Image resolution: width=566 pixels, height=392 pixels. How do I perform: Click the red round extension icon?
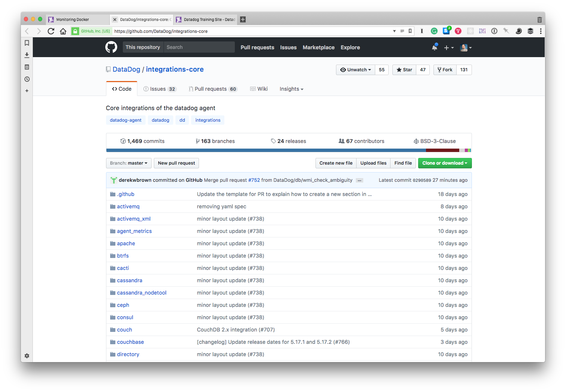tap(458, 31)
